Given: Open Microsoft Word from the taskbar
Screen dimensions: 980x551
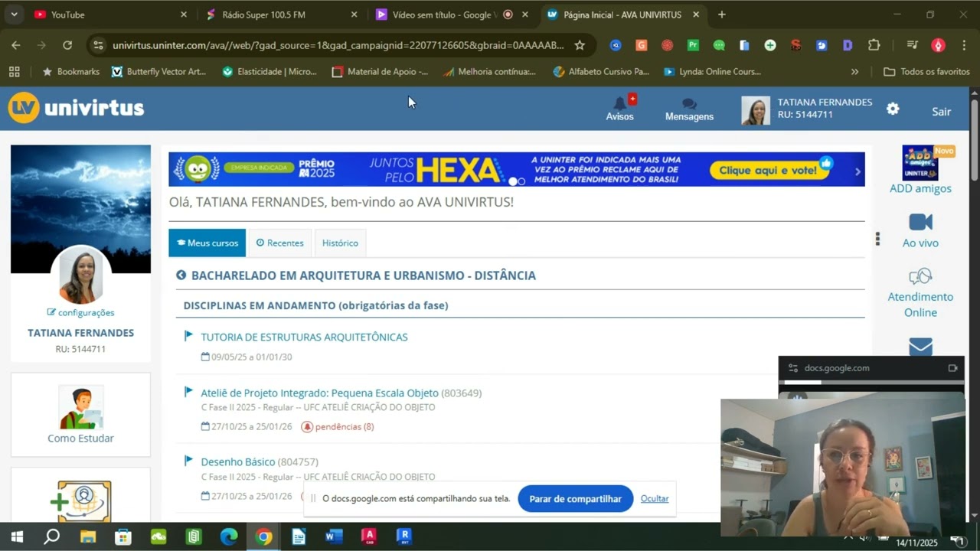Looking at the screenshot, I should (x=334, y=536).
